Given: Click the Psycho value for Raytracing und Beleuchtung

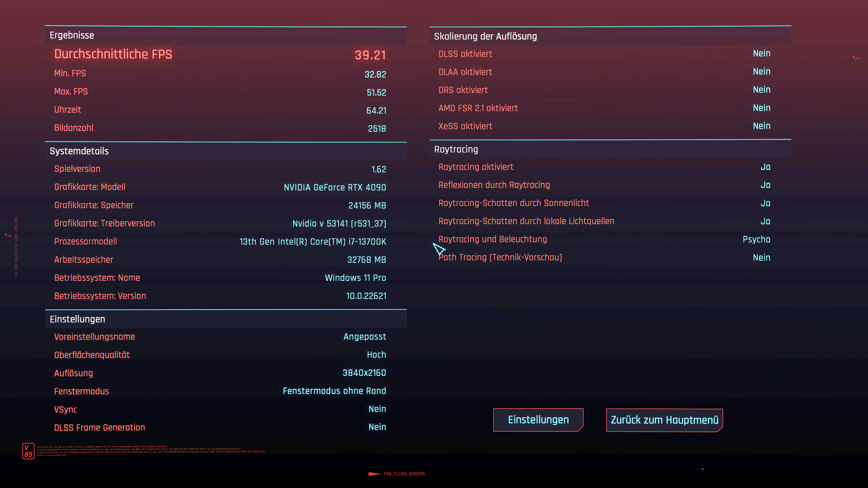Looking at the screenshot, I should pos(756,239).
